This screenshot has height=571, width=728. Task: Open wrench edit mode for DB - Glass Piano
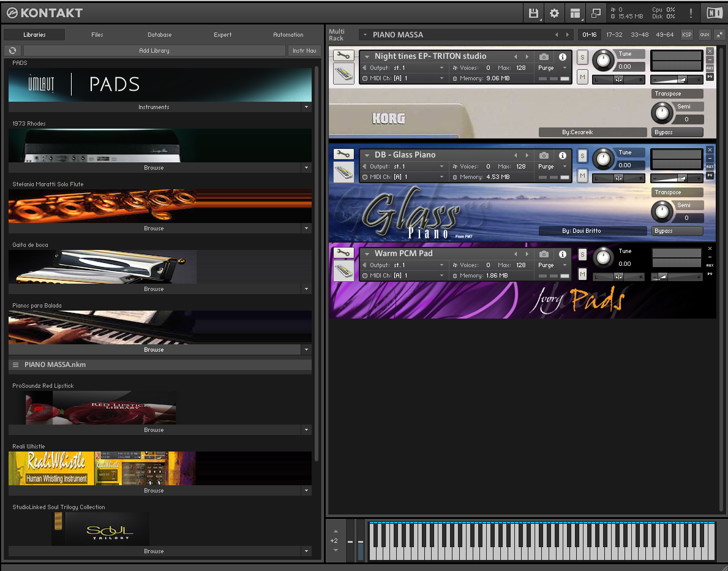(343, 154)
